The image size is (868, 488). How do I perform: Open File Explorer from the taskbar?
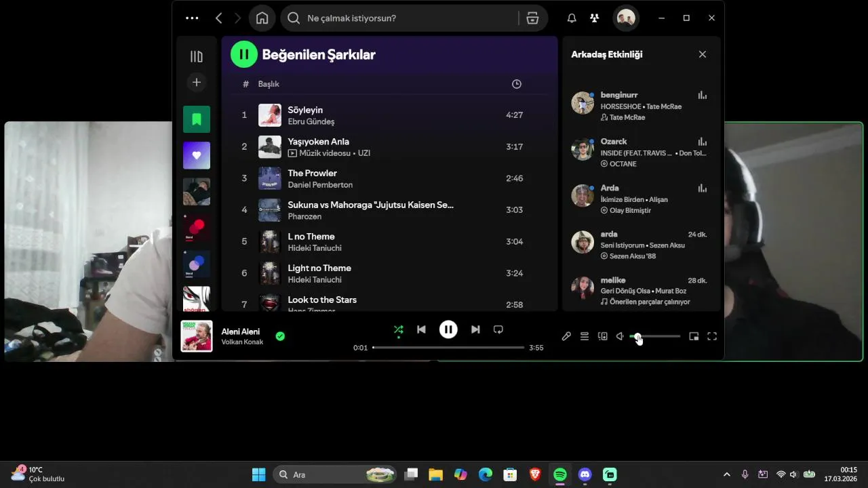(435, 474)
